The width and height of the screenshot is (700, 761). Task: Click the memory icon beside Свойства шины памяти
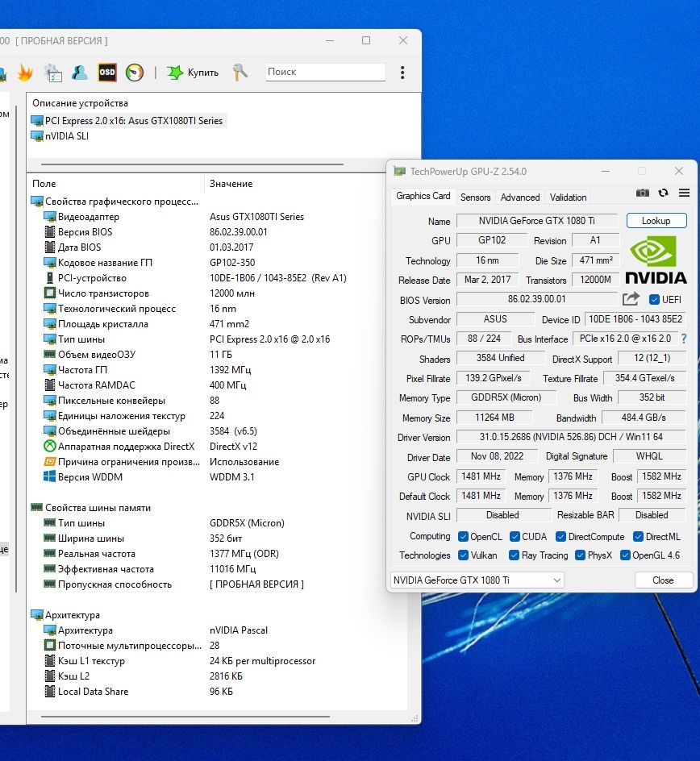pos(37,508)
